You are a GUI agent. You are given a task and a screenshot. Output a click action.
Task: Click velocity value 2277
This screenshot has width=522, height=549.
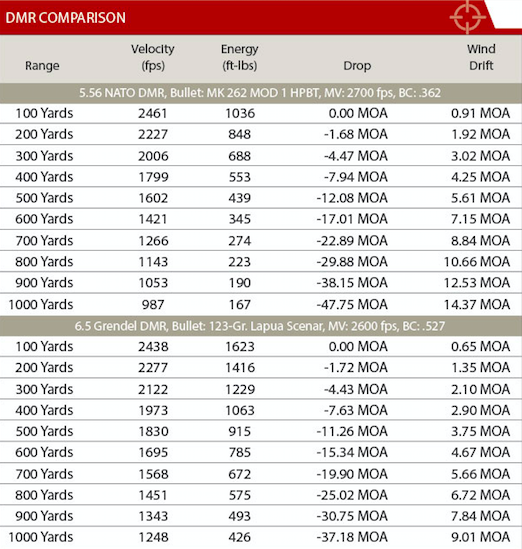[153, 368]
